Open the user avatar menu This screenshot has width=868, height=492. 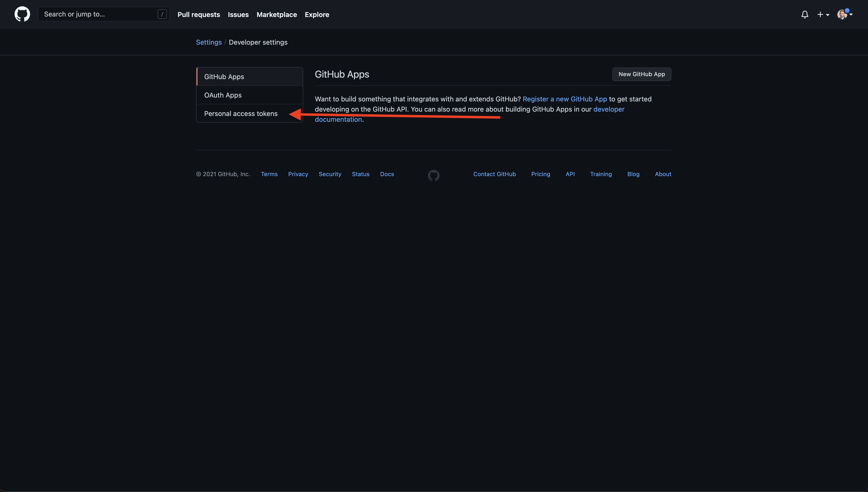coord(845,15)
